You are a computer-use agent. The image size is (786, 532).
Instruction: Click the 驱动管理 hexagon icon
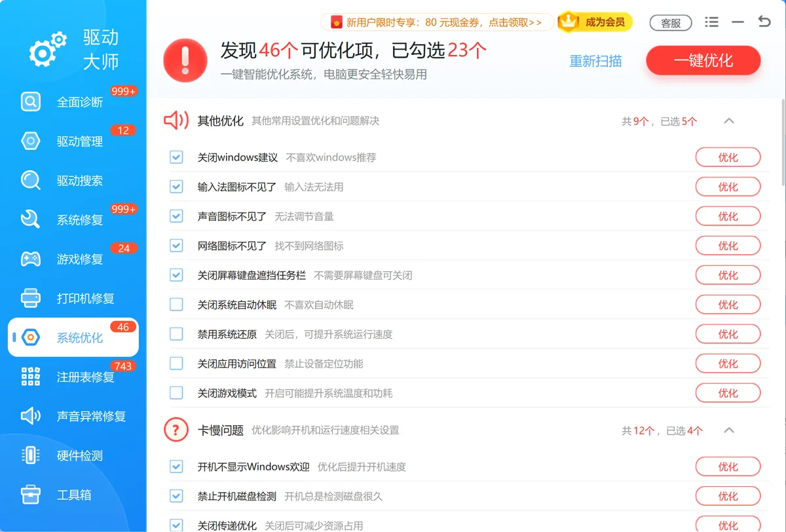(31, 141)
